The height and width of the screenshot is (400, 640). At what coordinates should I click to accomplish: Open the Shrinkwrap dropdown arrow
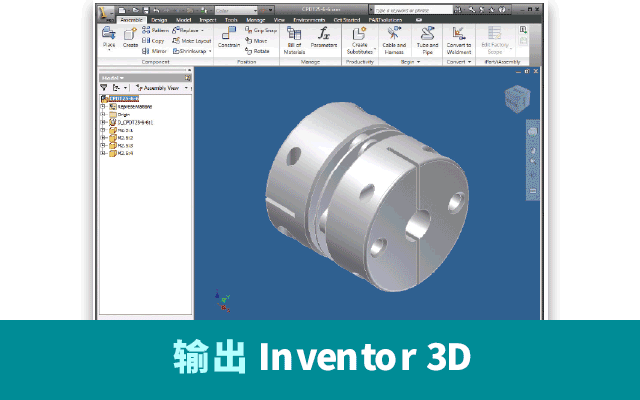tap(210, 51)
